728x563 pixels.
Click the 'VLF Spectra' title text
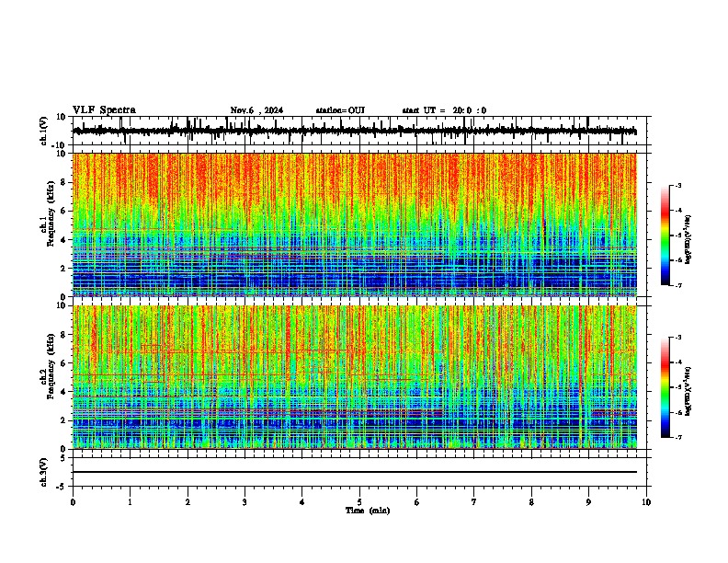(104, 110)
